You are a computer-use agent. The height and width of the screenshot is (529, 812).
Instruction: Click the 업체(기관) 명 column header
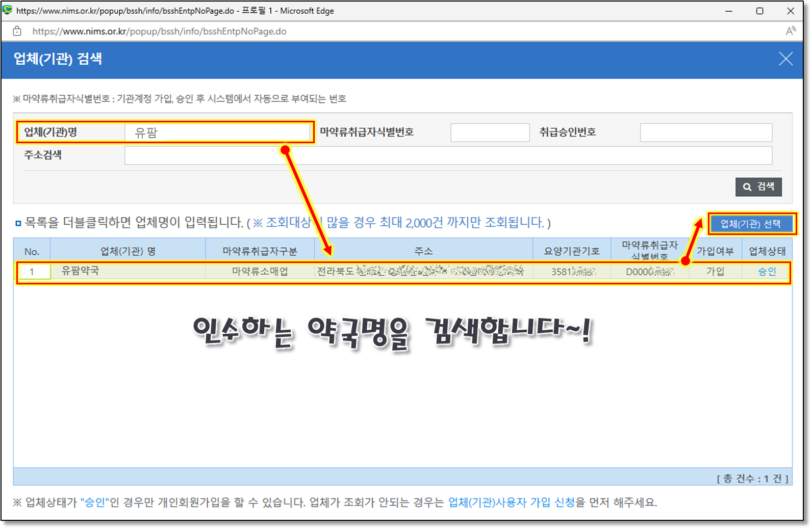pos(128,251)
